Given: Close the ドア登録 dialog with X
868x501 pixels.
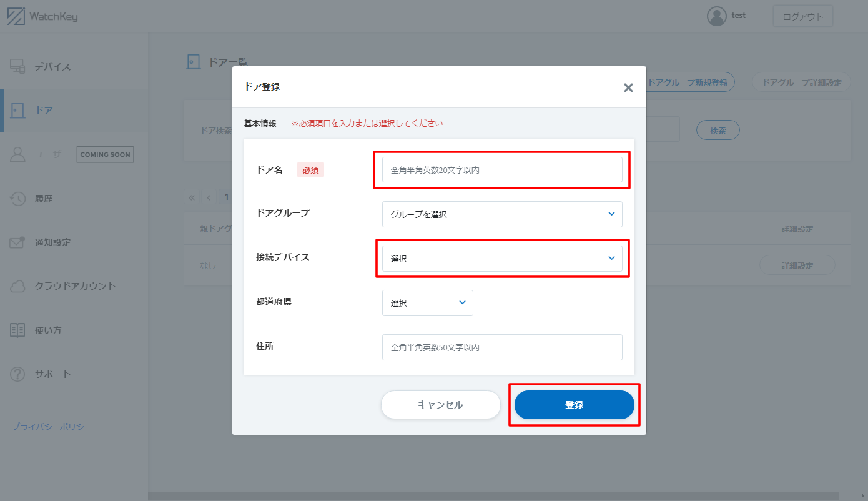Looking at the screenshot, I should point(628,87).
